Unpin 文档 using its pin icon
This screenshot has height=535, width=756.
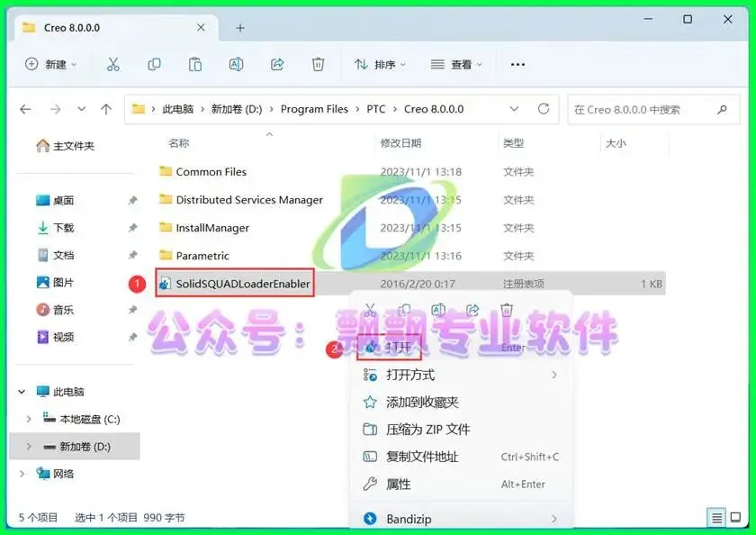point(132,255)
